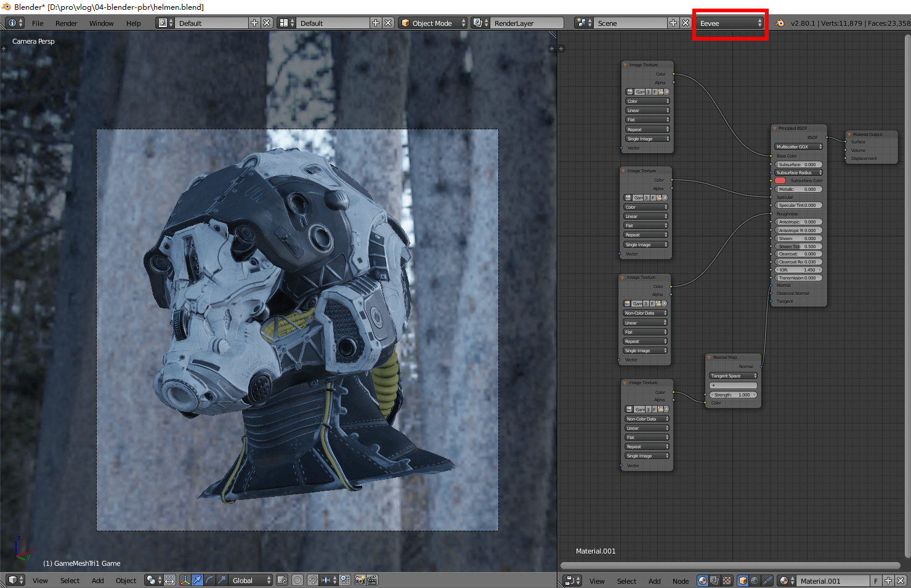Select the scale manipulator icon
Image resolution: width=911 pixels, height=588 pixels.
[x=221, y=580]
